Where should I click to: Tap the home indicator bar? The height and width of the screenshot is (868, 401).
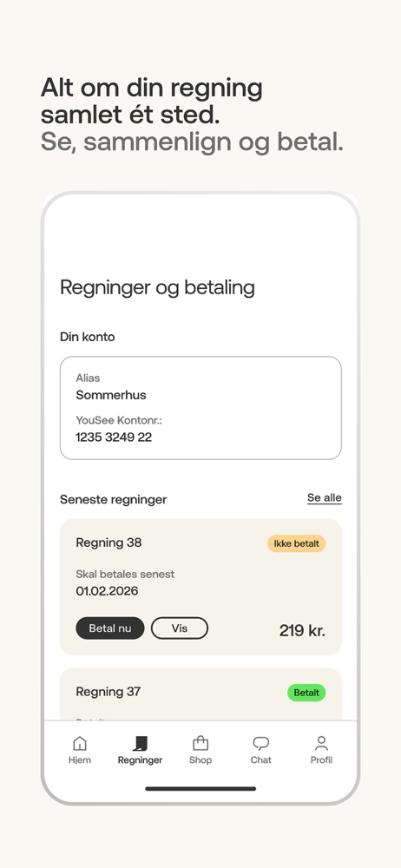click(200, 788)
